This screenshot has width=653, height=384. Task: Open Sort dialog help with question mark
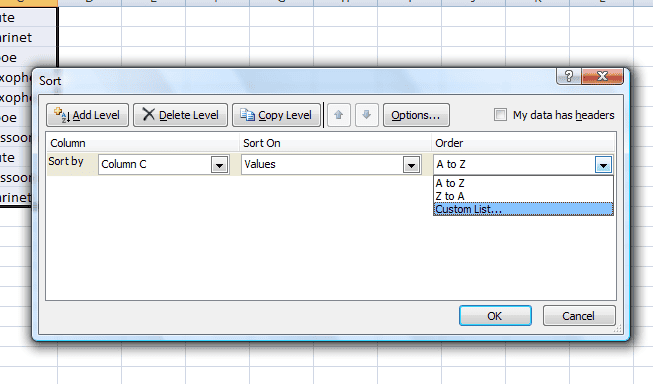(569, 76)
